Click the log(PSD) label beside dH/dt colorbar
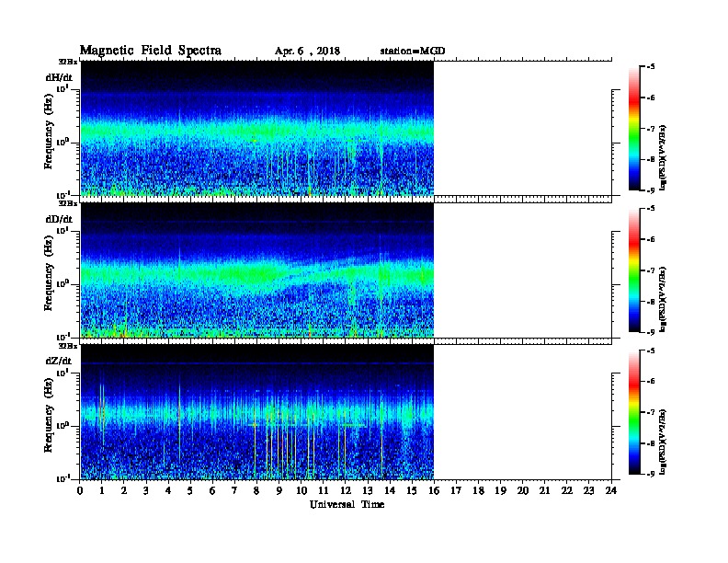728x563 pixels. [663, 157]
